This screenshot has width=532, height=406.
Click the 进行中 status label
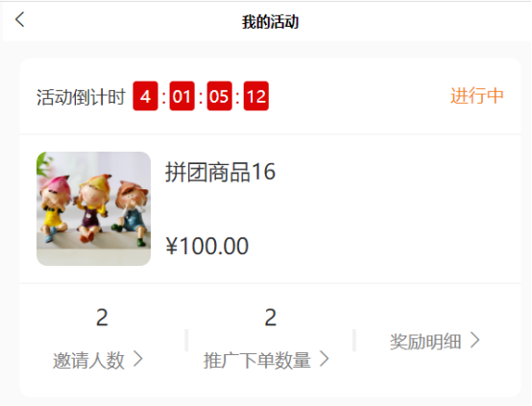(476, 96)
